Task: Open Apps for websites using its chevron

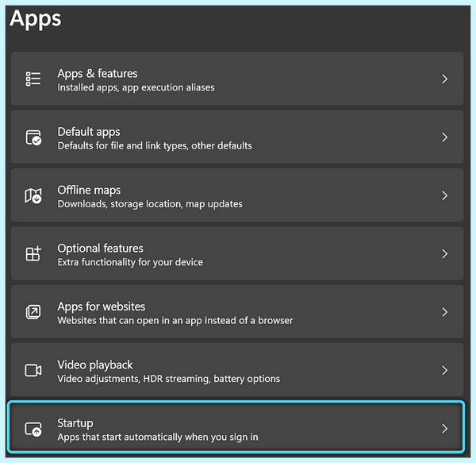Action: tap(445, 312)
